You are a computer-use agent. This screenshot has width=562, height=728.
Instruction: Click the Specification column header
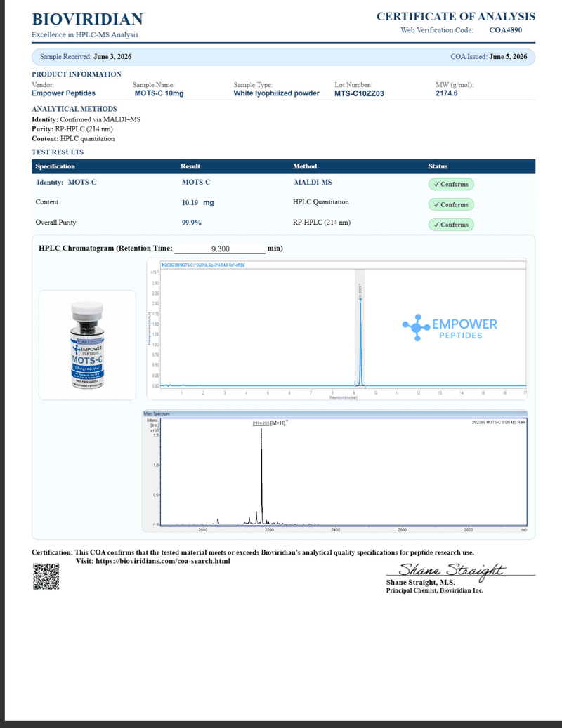coord(55,166)
